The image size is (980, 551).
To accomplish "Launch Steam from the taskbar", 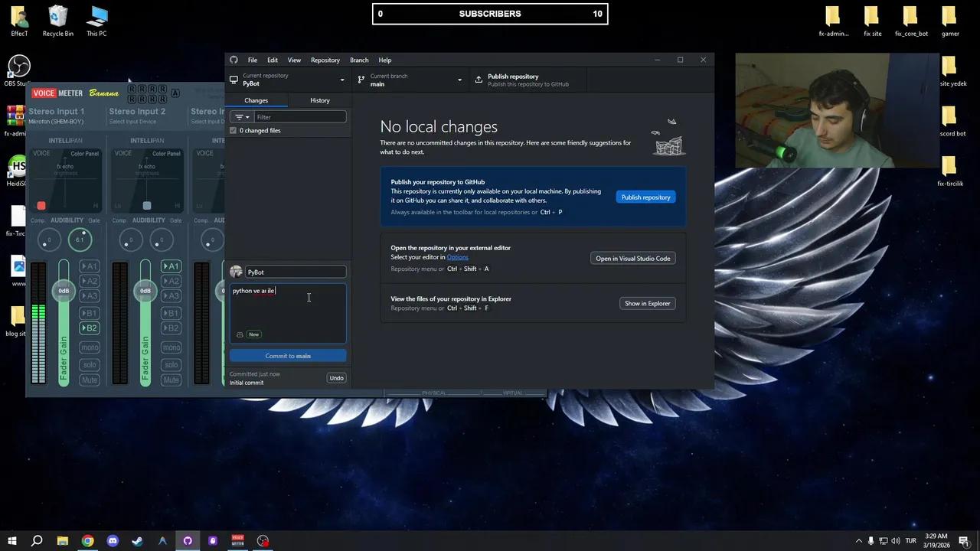I will coord(138,541).
